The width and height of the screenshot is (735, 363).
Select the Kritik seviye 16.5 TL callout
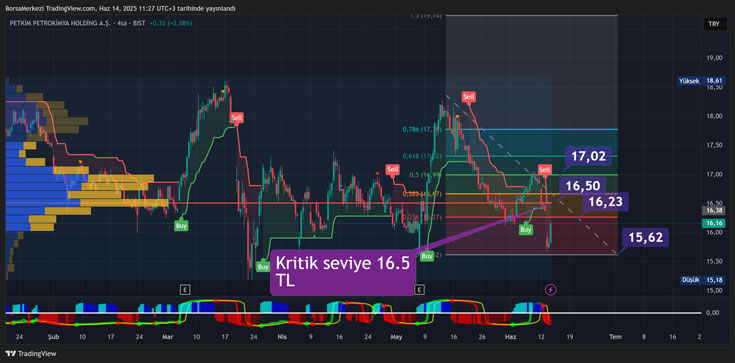coord(343,272)
